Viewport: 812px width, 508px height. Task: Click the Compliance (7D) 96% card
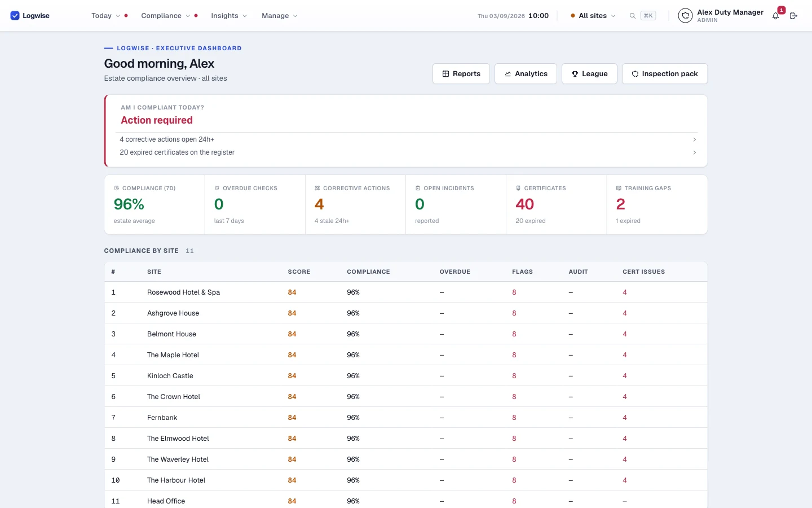click(x=155, y=204)
